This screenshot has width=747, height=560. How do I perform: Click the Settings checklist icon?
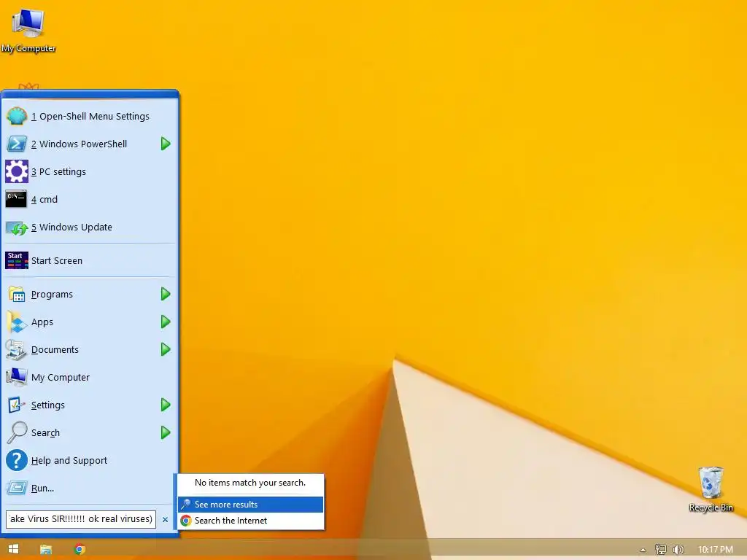[16, 405]
